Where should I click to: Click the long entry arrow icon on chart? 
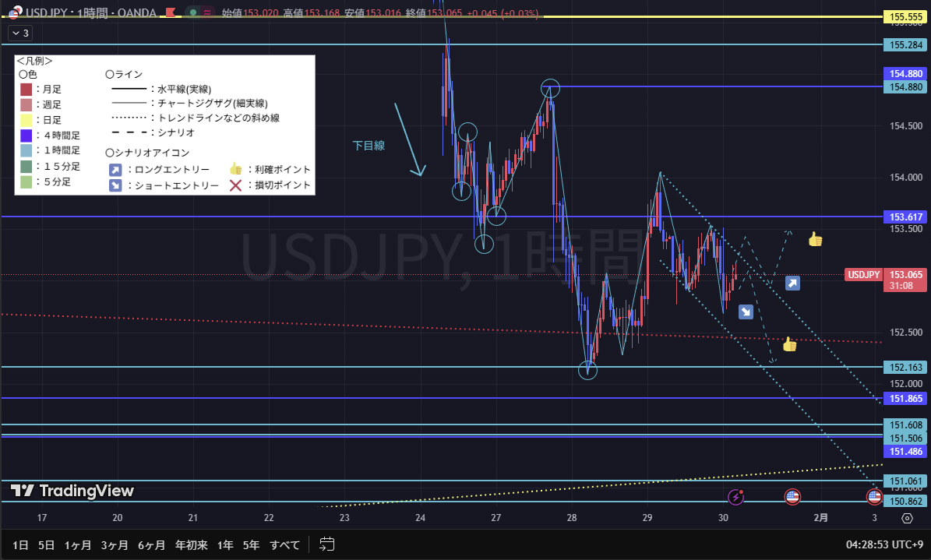pyautogui.click(x=792, y=284)
